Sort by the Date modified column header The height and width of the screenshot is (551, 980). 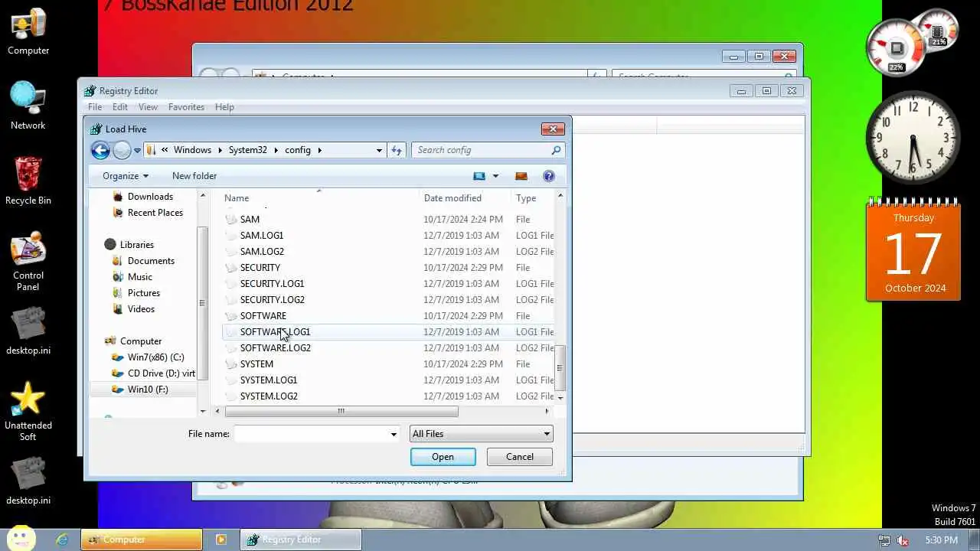pyautogui.click(x=452, y=198)
